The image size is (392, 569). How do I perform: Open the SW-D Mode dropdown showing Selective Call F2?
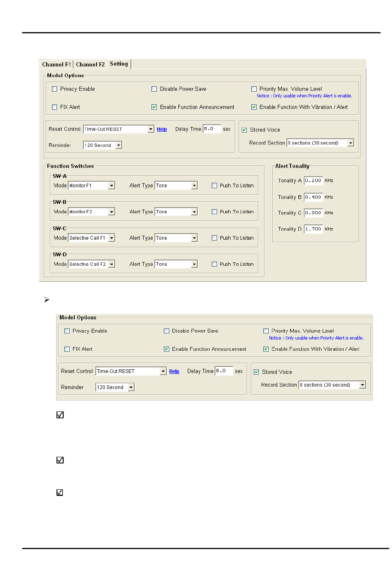(92, 264)
